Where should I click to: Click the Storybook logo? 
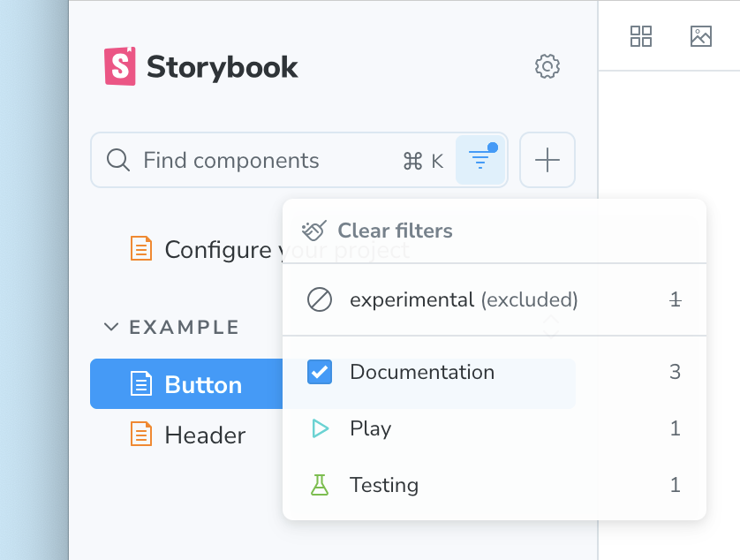tap(122, 65)
